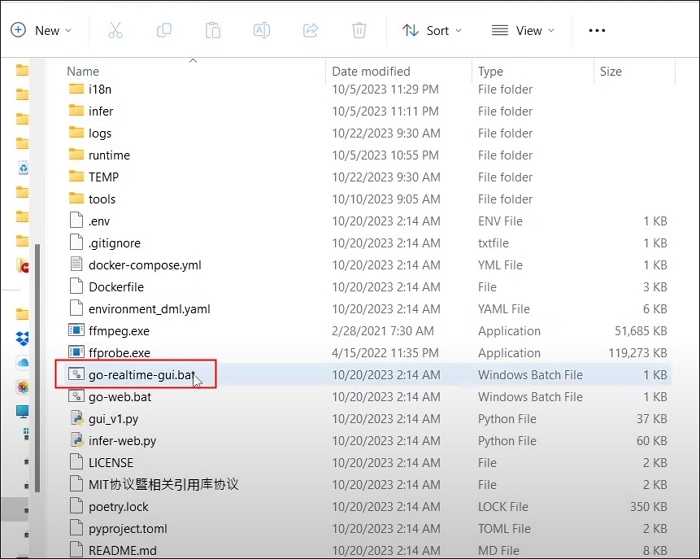The width and height of the screenshot is (700, 559).
Task: Click the Paste clipboard icon
Action: (212, 30)
